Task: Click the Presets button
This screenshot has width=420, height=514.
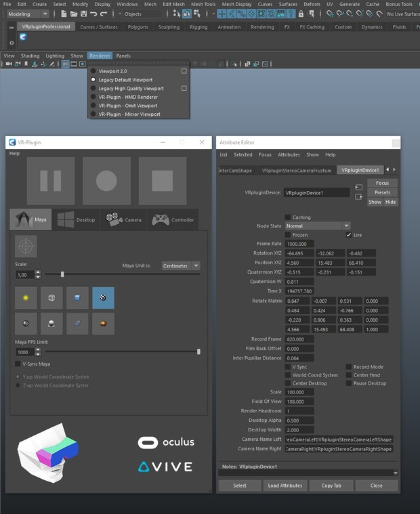Action: point(382,192)
